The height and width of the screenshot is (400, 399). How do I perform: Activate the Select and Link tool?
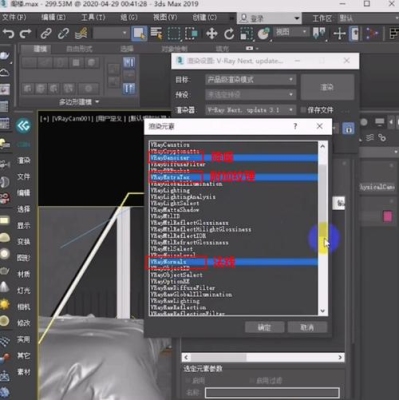[46, 33]
